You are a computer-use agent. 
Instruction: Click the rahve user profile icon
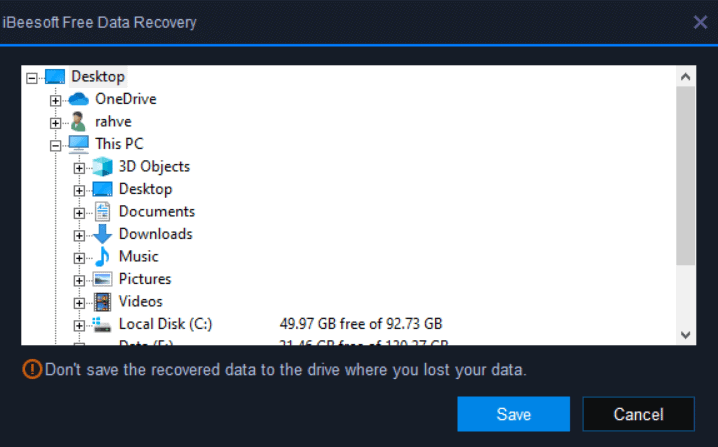coord(78,121)
